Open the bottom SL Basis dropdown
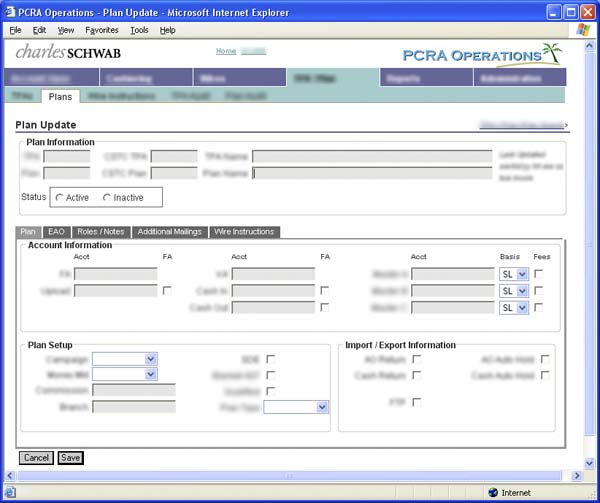Viewport: 600px width, 503px height. point(514,308)
